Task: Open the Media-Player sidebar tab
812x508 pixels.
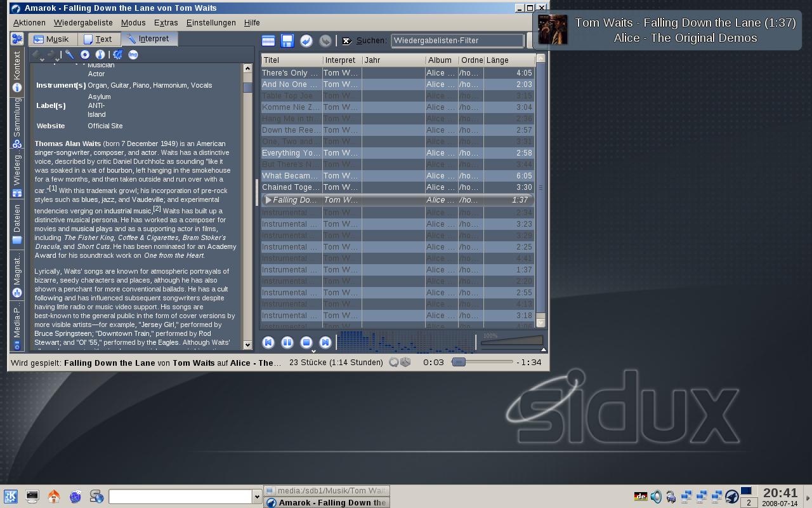Action: [16, 326]
